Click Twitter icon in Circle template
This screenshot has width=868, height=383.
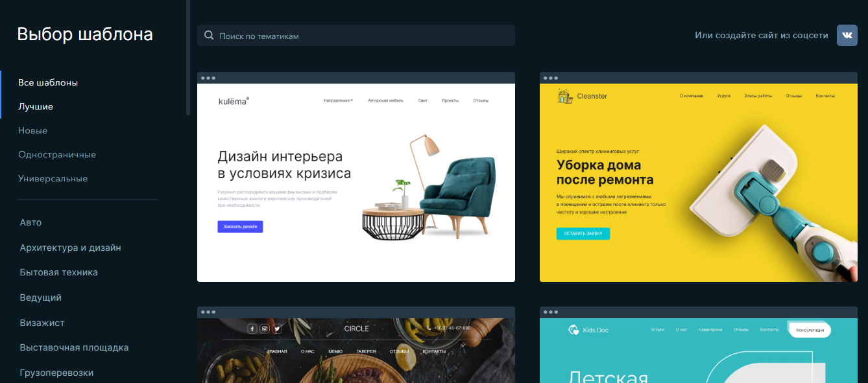click(277, 329)
